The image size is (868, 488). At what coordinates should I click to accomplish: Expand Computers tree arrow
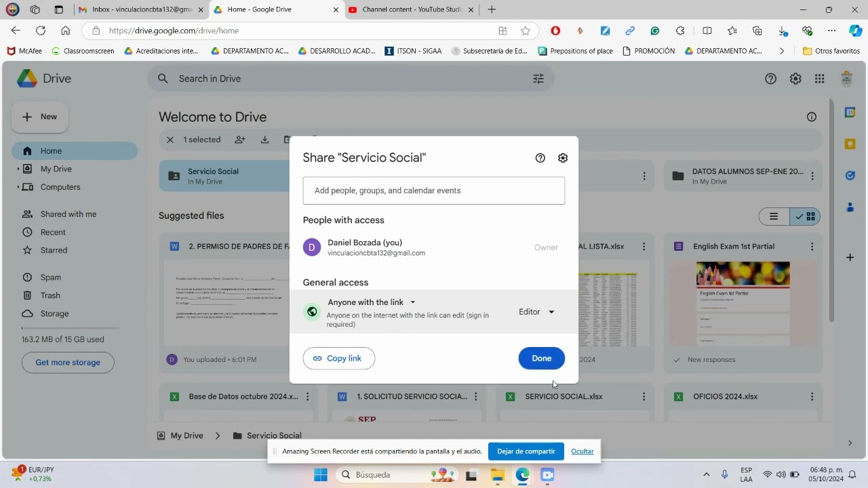point(18,187)
